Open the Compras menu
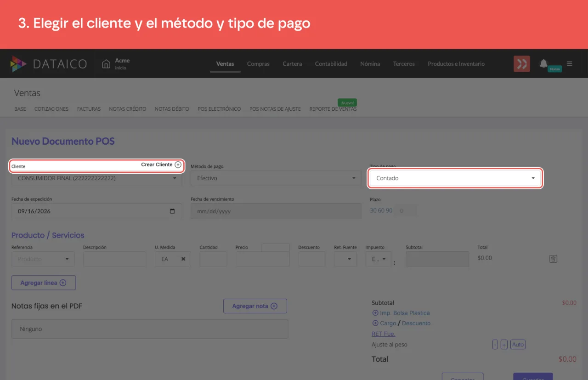 coord(258,64)
